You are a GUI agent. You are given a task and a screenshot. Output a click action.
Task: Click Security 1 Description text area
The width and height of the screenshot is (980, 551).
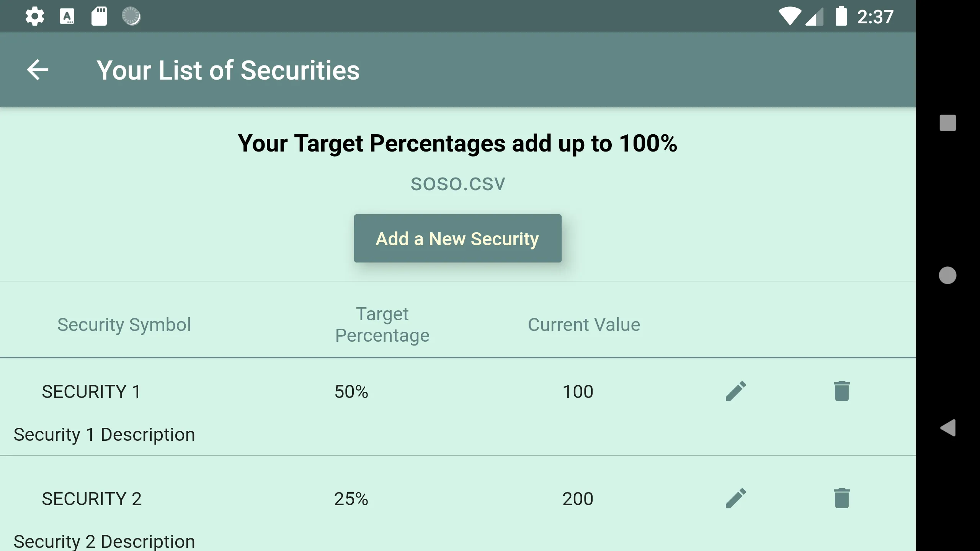(x=105, y=434)
